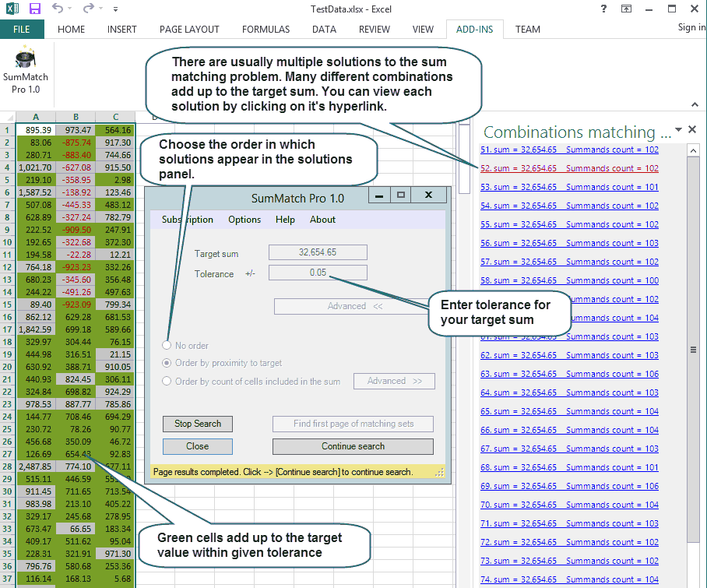Switch to the REVIEW tab

point(375,30)
